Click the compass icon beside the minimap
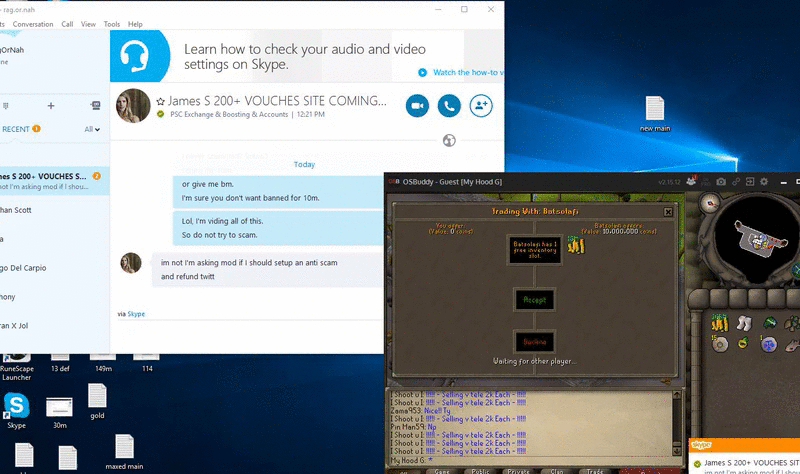The image size is (800, 474). pos(710,203)
